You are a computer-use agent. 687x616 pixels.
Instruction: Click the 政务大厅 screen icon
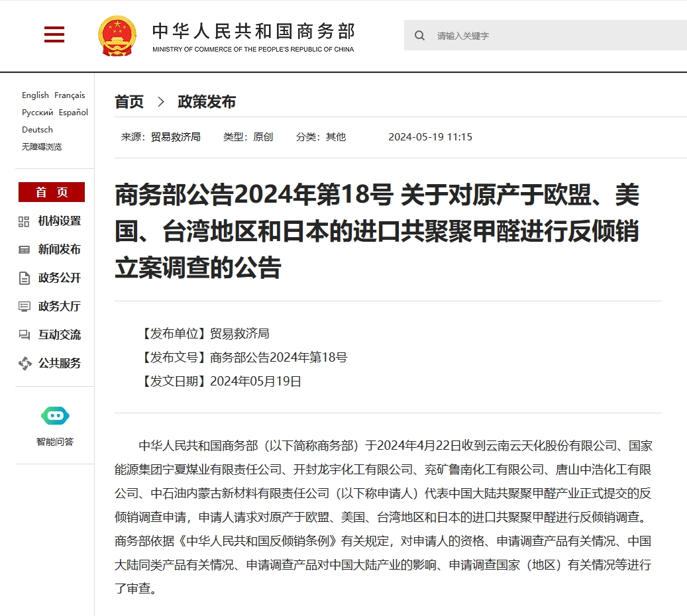coord(24,307)
